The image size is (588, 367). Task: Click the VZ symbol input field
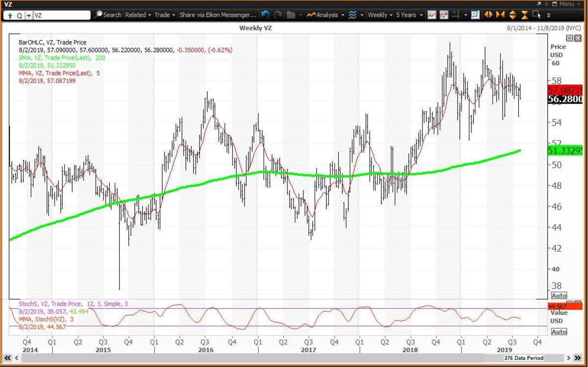pyautogui.click(x=61, y=15)
